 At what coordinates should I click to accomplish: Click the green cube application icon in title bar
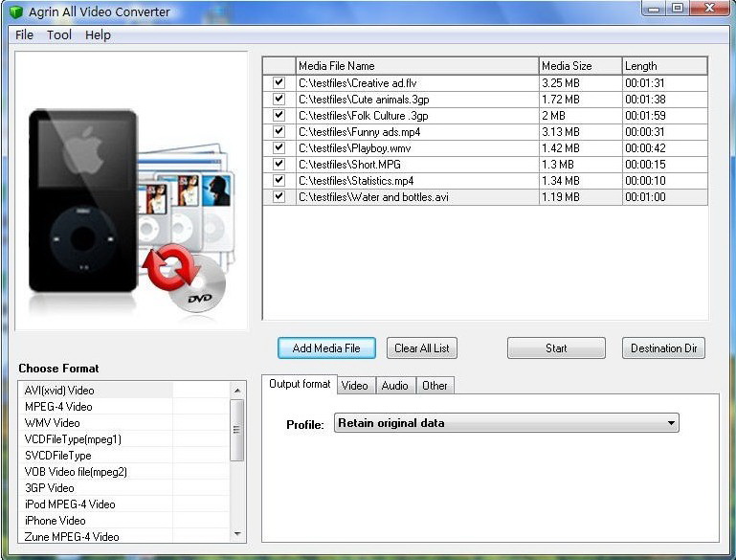coord(16,11)
